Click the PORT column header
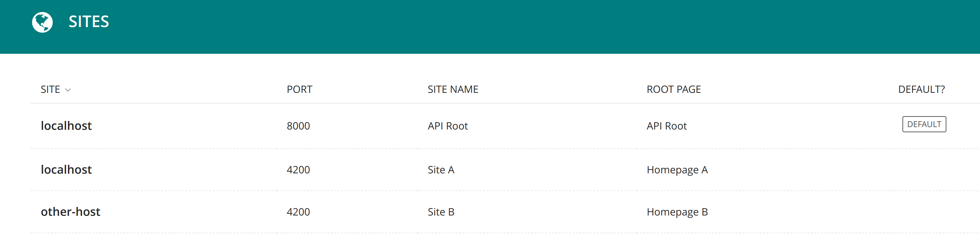Viewport: 980px width, 235px height. click(x=299, y=90)
